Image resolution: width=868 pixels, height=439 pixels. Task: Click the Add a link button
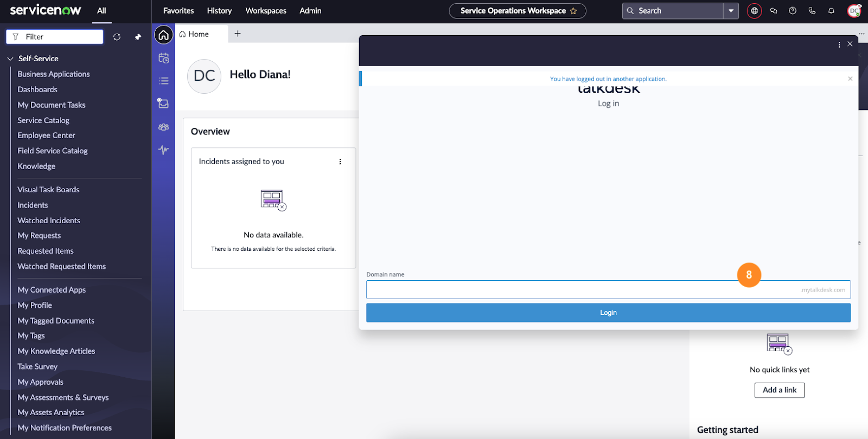point(780,390)
